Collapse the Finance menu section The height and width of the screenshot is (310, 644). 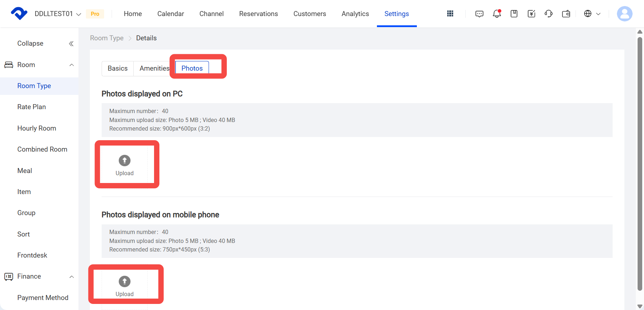pyautogui.click(x=72, y=277)
